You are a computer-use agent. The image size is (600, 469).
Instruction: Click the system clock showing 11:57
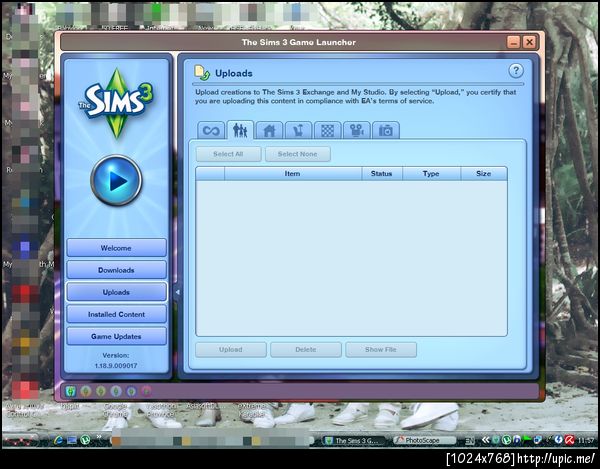(x=585, y=441)
